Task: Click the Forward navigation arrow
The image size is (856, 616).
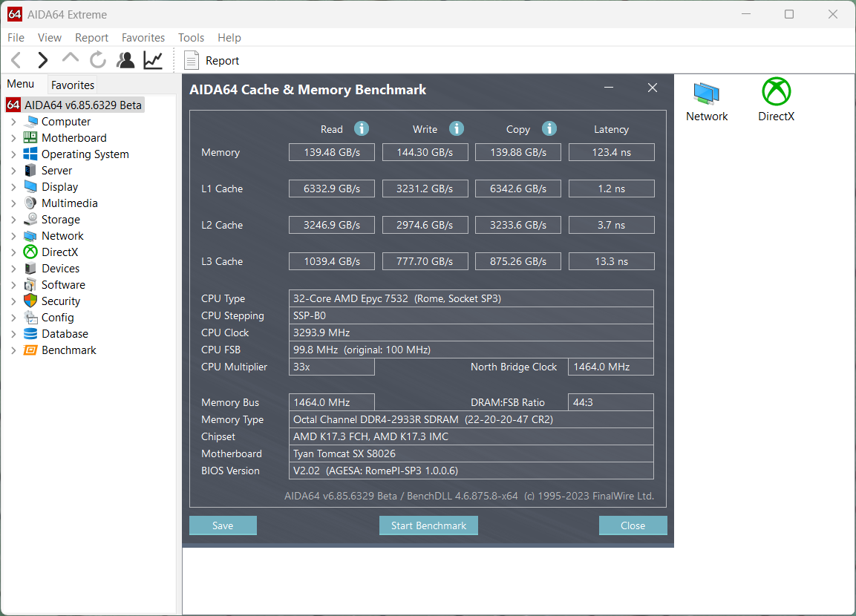Action: point(42,60)
